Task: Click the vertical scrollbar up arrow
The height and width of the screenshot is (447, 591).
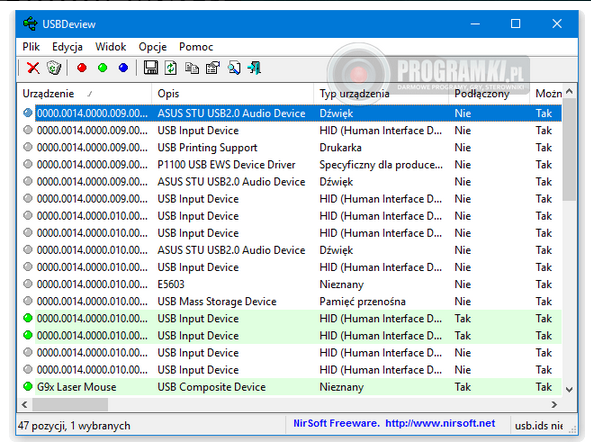Action: 570,91
